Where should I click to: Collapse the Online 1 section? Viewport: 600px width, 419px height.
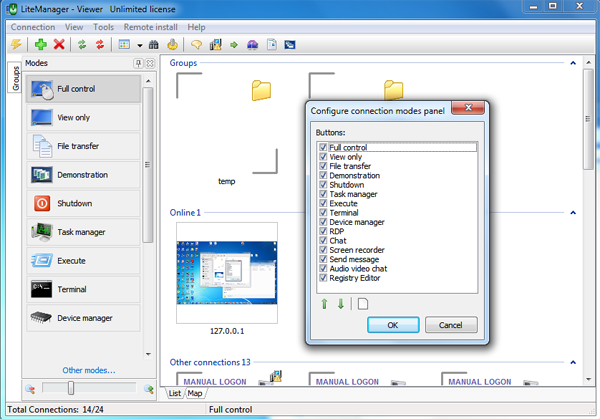573,212
